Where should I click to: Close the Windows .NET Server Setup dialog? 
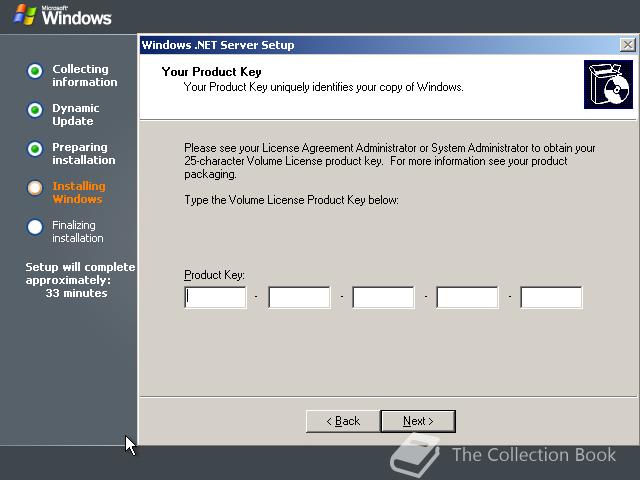click(x=627, y=44)
